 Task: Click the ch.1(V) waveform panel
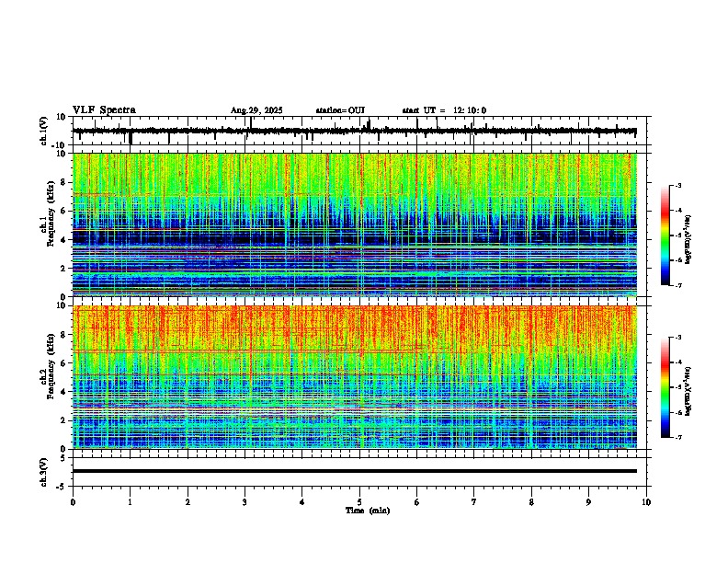pos(361,131)
